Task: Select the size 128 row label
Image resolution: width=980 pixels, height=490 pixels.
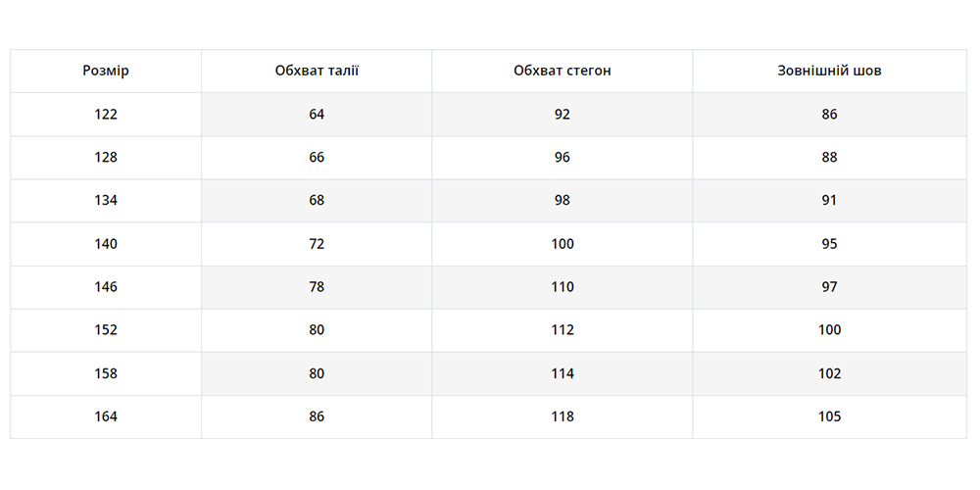Action: coord(106,157)
